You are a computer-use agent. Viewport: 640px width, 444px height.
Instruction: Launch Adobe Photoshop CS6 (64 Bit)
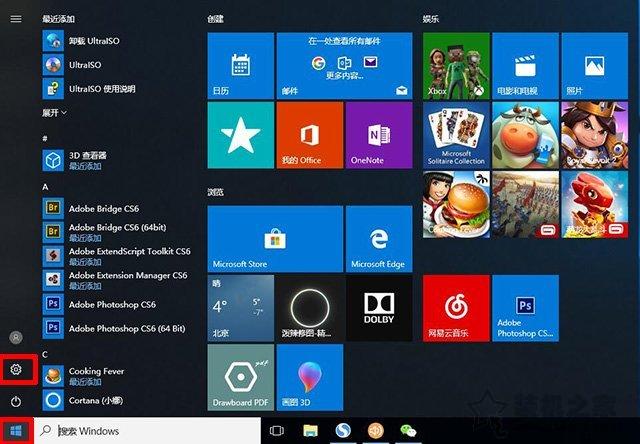click(x=116, y=328)
